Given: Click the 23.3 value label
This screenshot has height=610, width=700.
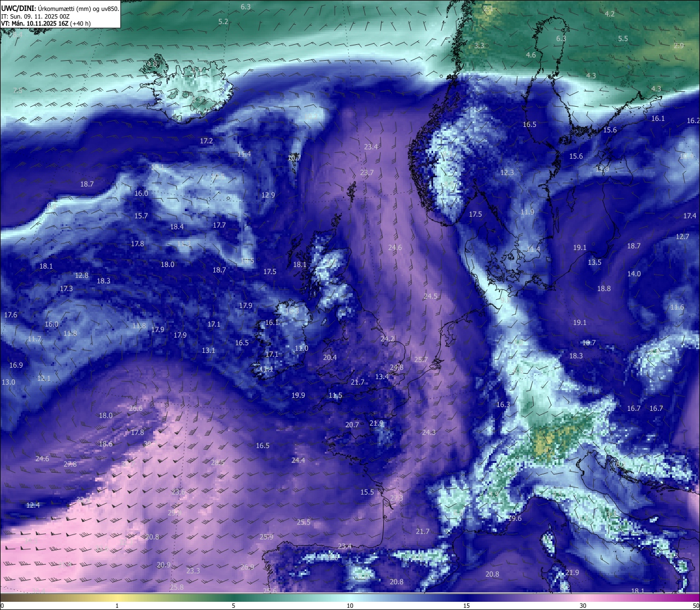Looking at the screenshot, I should click(x=193, y=571).
